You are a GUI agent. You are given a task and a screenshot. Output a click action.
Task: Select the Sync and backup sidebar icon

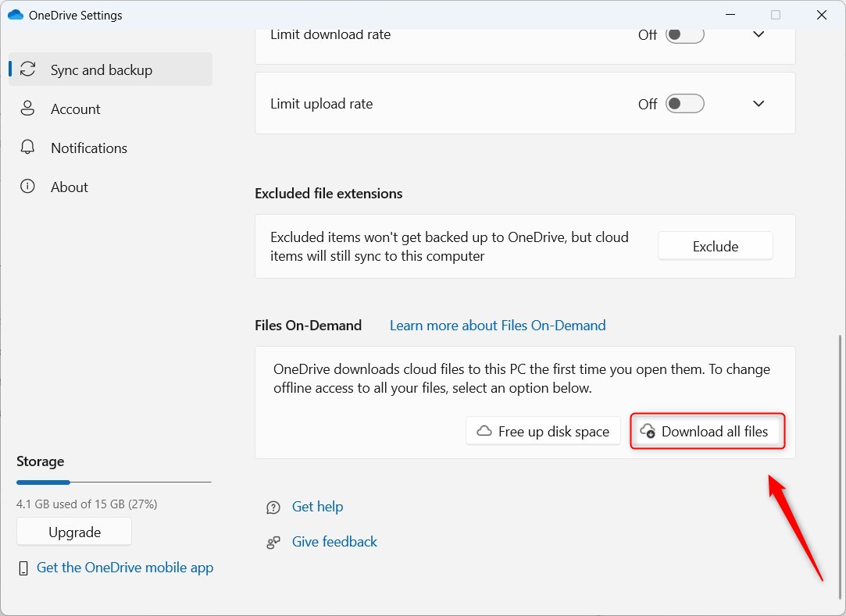click(x=27, y=69)
